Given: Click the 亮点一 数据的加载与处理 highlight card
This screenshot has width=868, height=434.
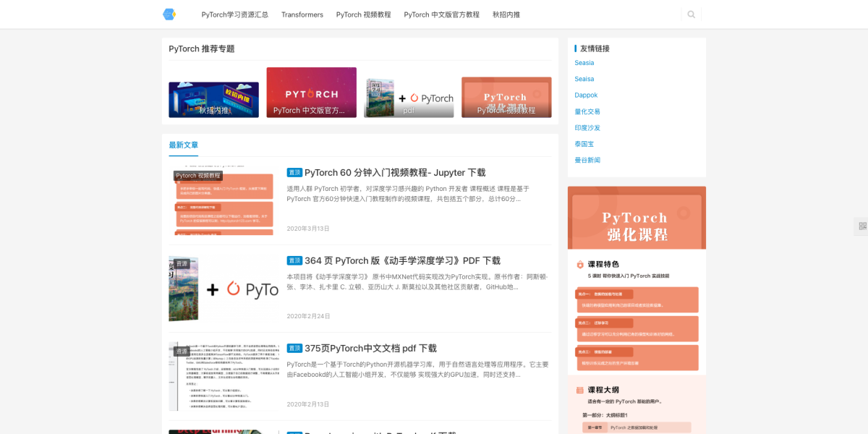Looking at the screenshot, I should (x=637, y=299).
